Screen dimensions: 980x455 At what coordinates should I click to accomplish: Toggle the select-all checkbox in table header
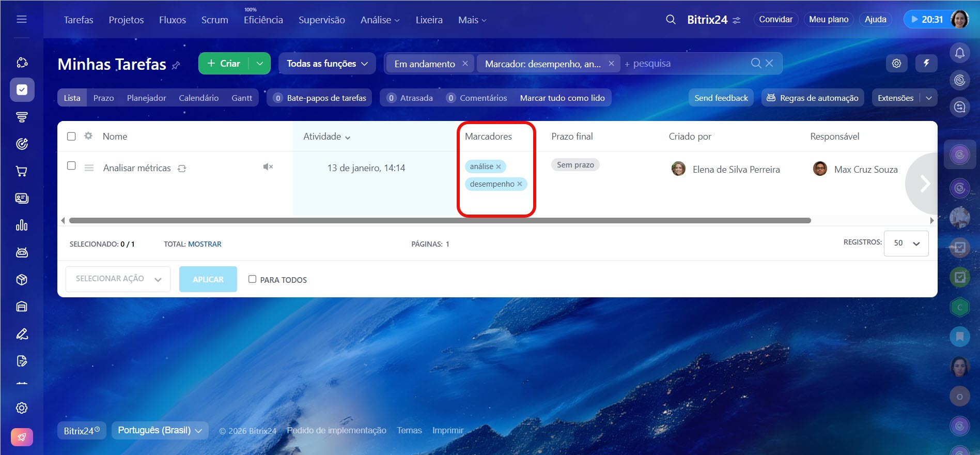click(72, 136)
